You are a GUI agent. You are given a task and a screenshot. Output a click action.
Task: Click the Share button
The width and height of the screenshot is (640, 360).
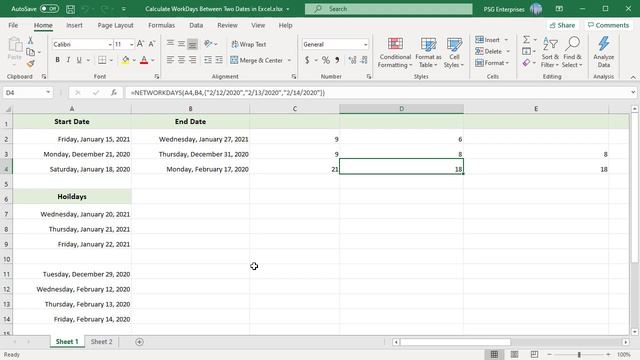point(562,25)
